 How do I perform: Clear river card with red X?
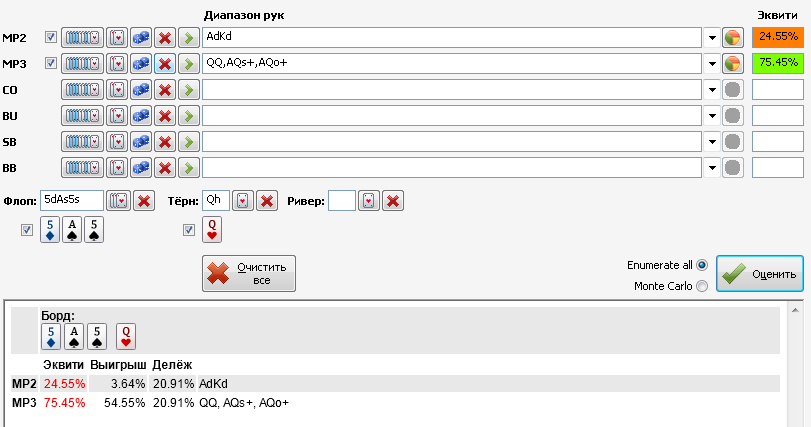[393, 201]
